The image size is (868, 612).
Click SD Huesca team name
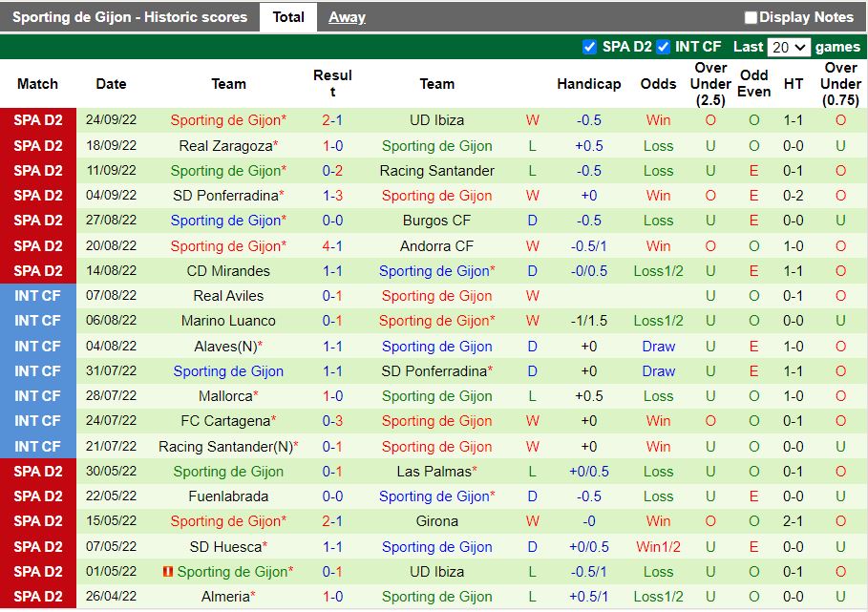point(225,547)
